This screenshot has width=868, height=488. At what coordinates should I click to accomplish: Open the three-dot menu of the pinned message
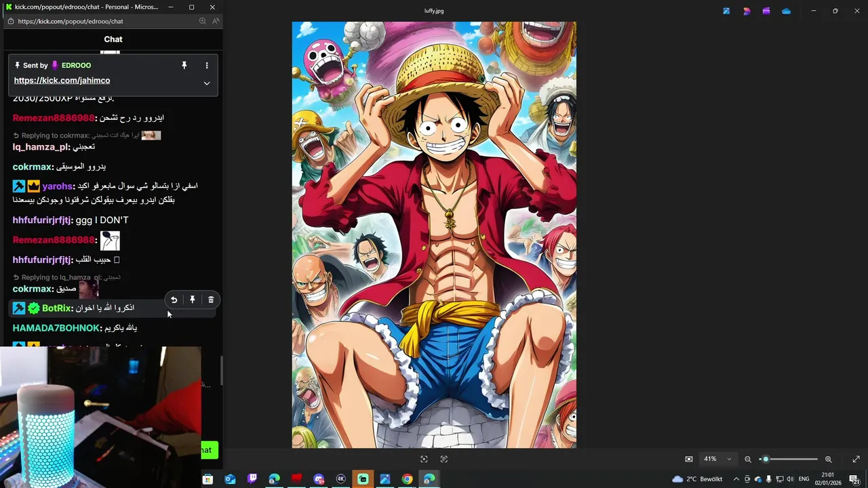[x=207, y=65]
